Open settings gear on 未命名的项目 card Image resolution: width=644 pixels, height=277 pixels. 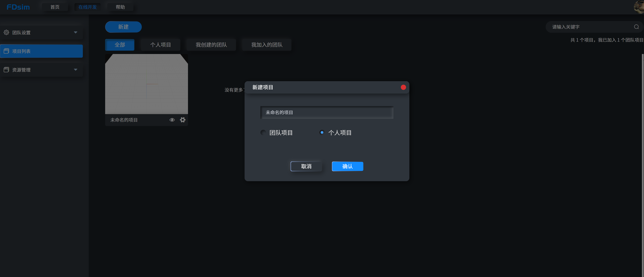[183, 120]
